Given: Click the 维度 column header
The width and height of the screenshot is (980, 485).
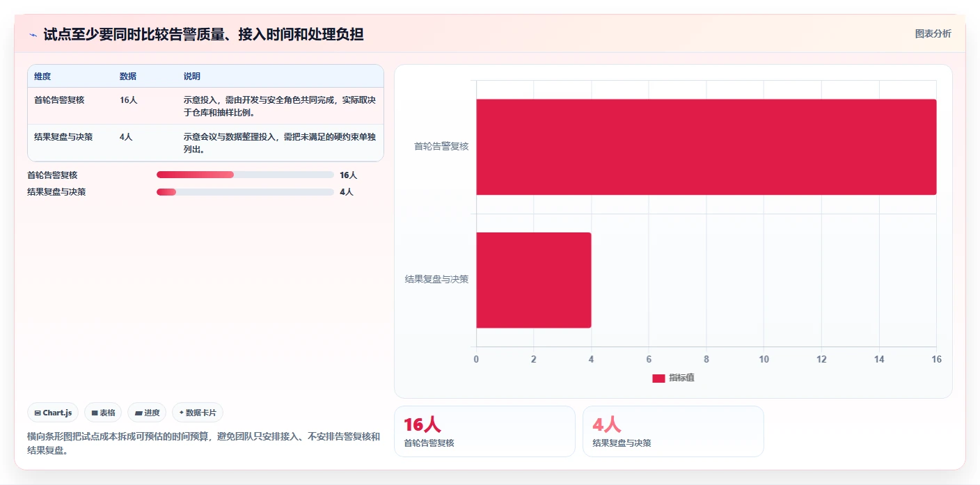Looking at the screenshot, I should point(42,77).
